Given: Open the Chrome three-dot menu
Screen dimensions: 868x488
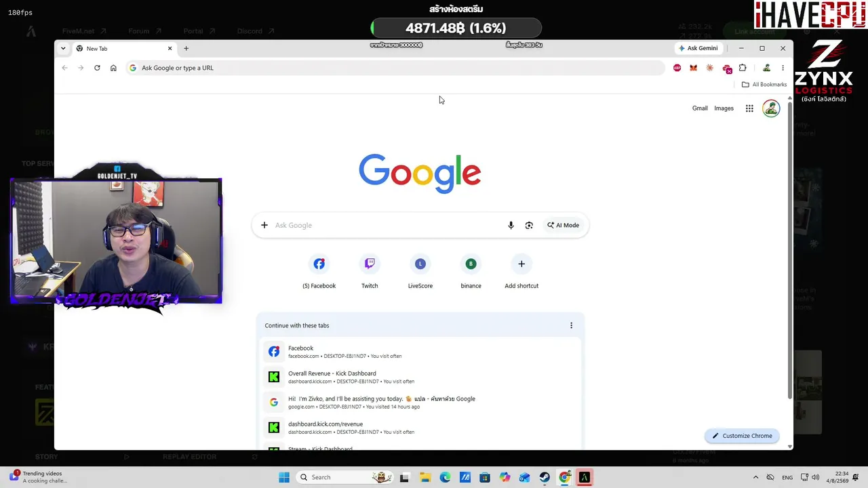Looking at the screenshot, I should 783,68.
